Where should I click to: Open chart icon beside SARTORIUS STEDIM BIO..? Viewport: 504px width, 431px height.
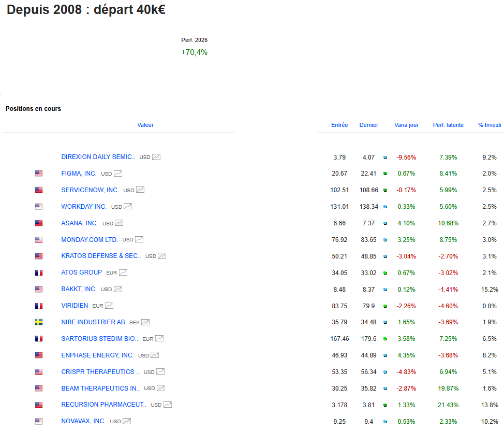coord(159,339)
